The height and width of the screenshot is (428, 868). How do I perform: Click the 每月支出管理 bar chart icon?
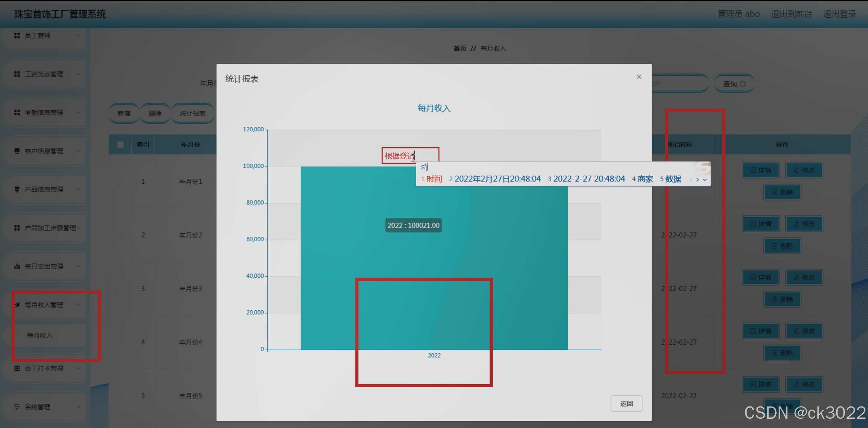[17, 266]
